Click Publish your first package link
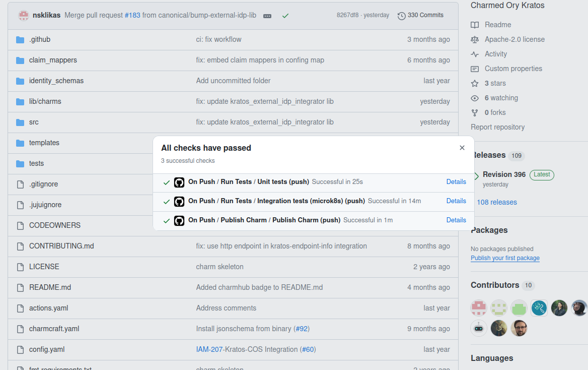 (x=505, y=258)
